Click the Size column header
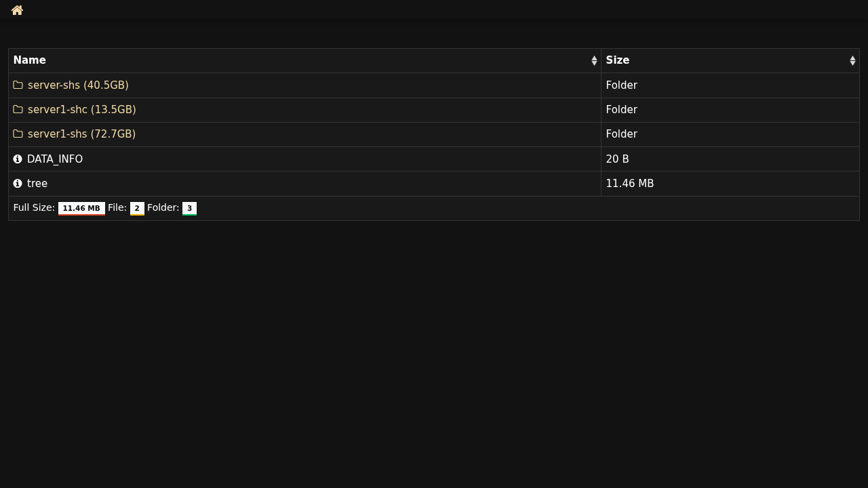 click(618, 60)
